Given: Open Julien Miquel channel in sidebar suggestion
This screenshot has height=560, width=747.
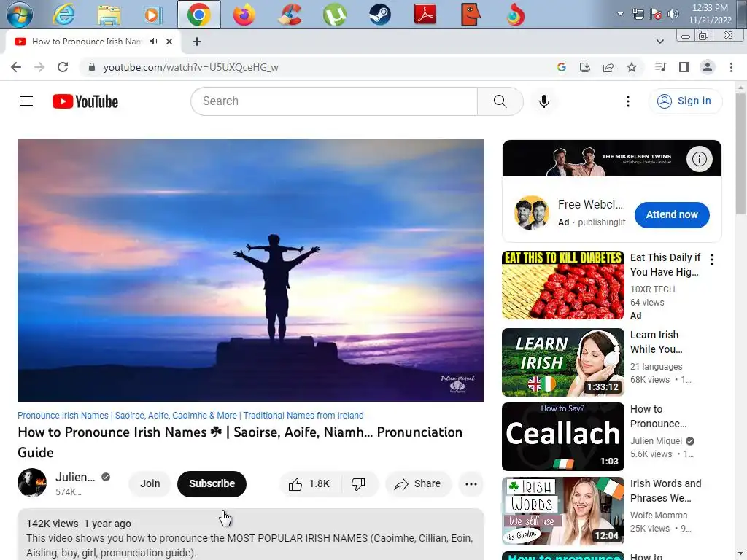Looking at the screenshot, I should click(x=656, y=441).
